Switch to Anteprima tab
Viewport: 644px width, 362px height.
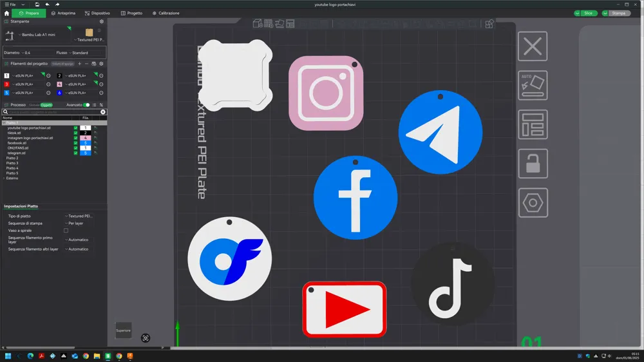[63, 13]
